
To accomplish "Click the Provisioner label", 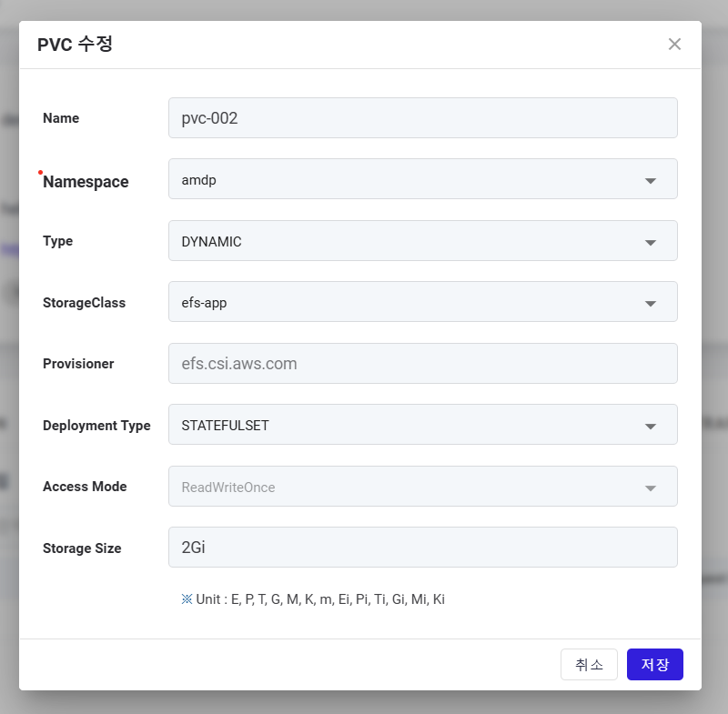I will point(78,363).
